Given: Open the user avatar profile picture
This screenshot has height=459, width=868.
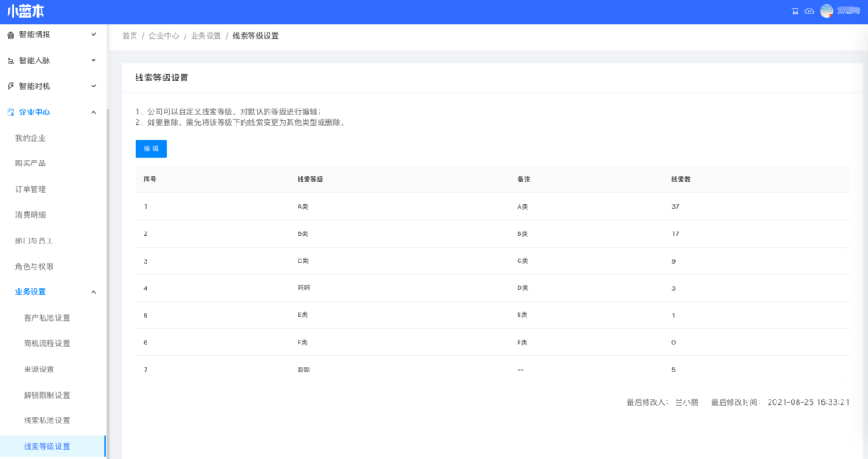Looking at the screenshot, I should 826,11.
